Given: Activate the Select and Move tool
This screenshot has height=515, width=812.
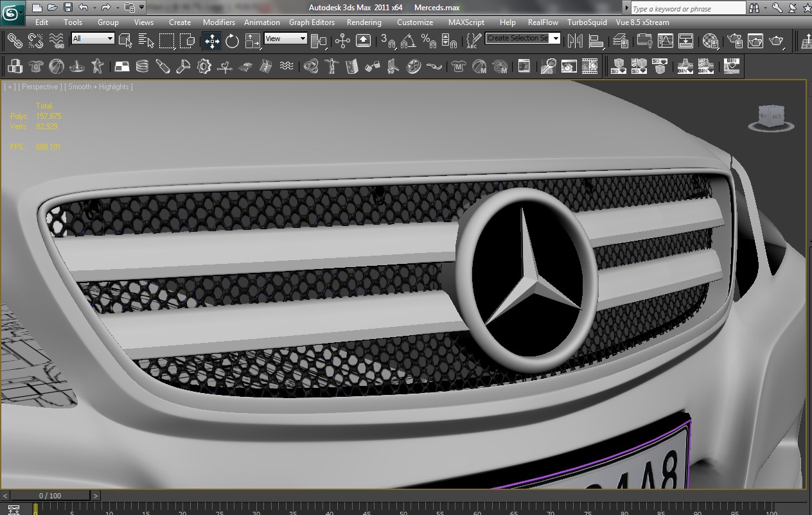Looking at the screenshot, I should (x=212, y=41).
